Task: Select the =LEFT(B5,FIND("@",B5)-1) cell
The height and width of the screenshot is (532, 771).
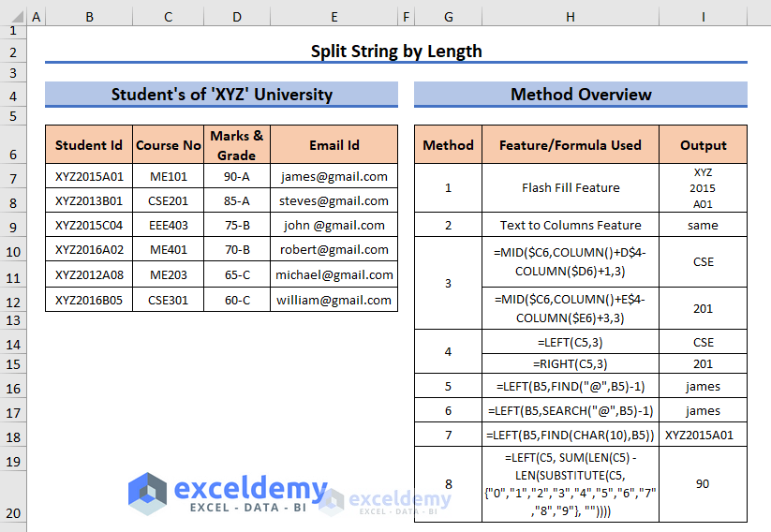Action: click(x=571, y=386)
